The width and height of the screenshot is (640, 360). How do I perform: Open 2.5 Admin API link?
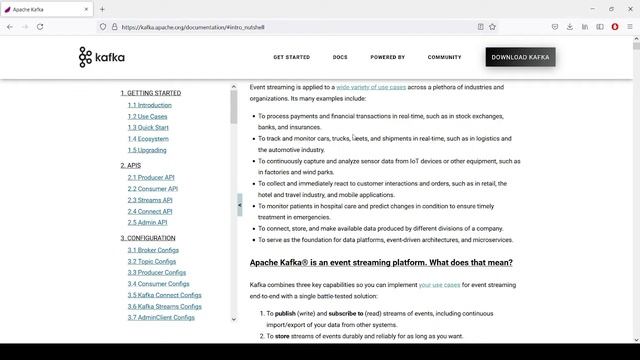click(x=147, y=222)
